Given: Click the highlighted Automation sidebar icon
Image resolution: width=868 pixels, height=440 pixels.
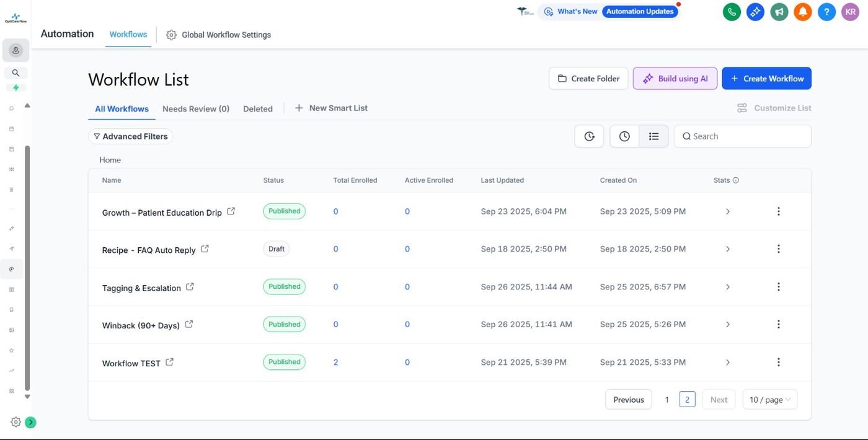Looking at the screenshot, I should (x=11, y=269).
